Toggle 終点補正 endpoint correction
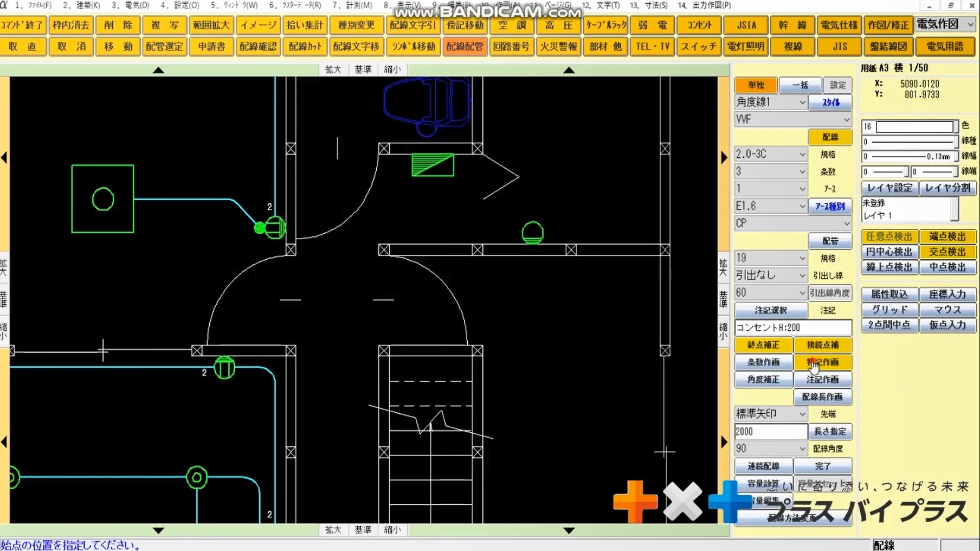Screen dimensions: 980x551 coord(763,345)
